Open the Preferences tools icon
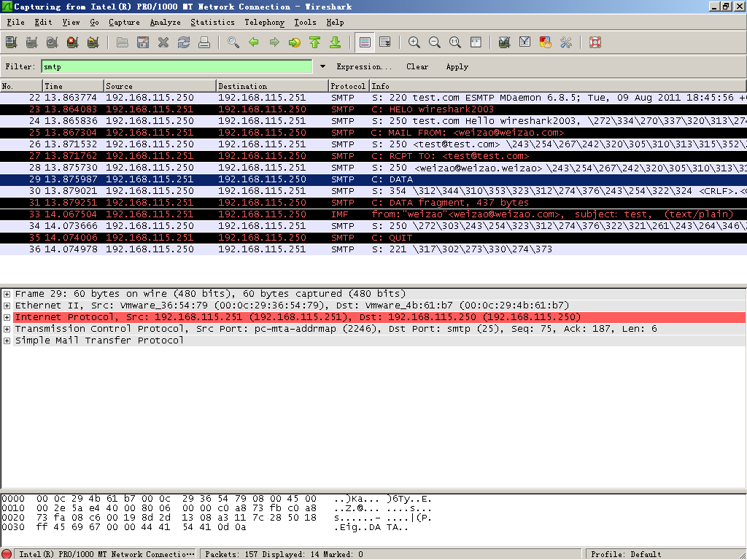 point(566,42)
